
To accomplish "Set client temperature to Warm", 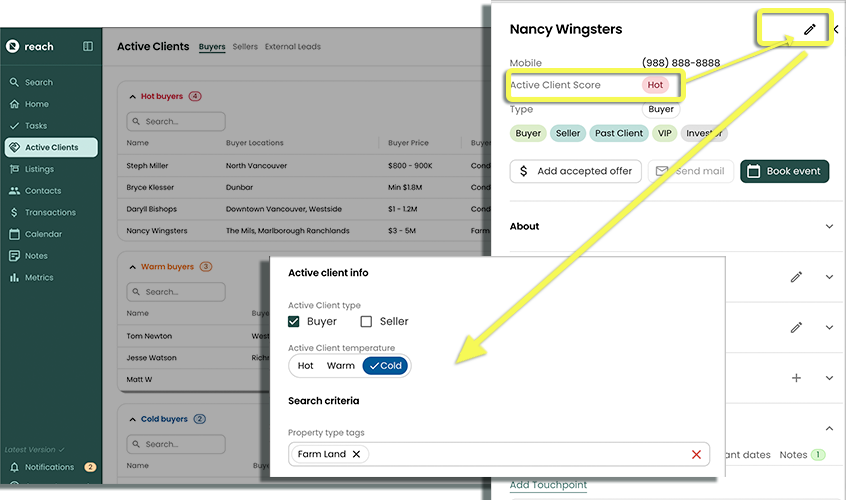I will pyautogui.click(x=340, y=366).
